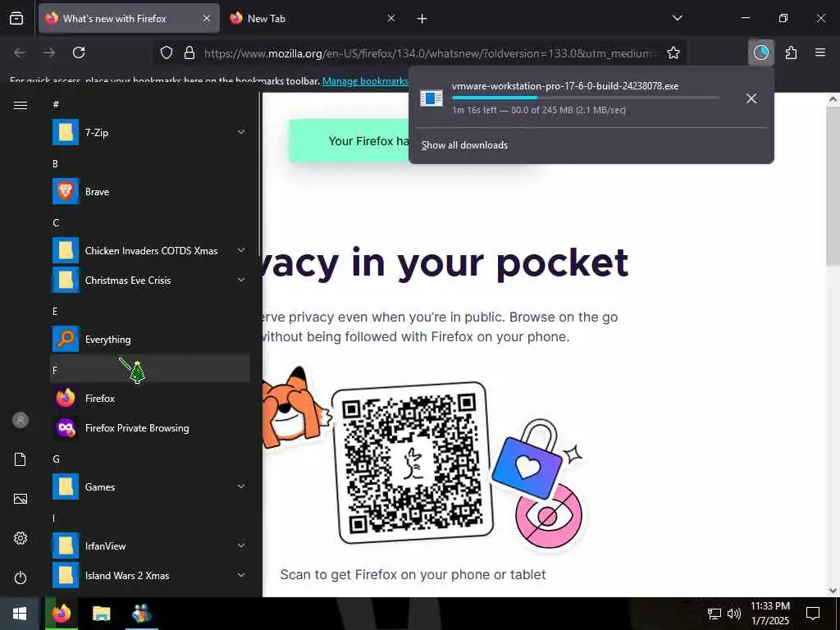Click the site security padlock icon
The width and height of the screenshot is (840, 630).
point(189,53)
